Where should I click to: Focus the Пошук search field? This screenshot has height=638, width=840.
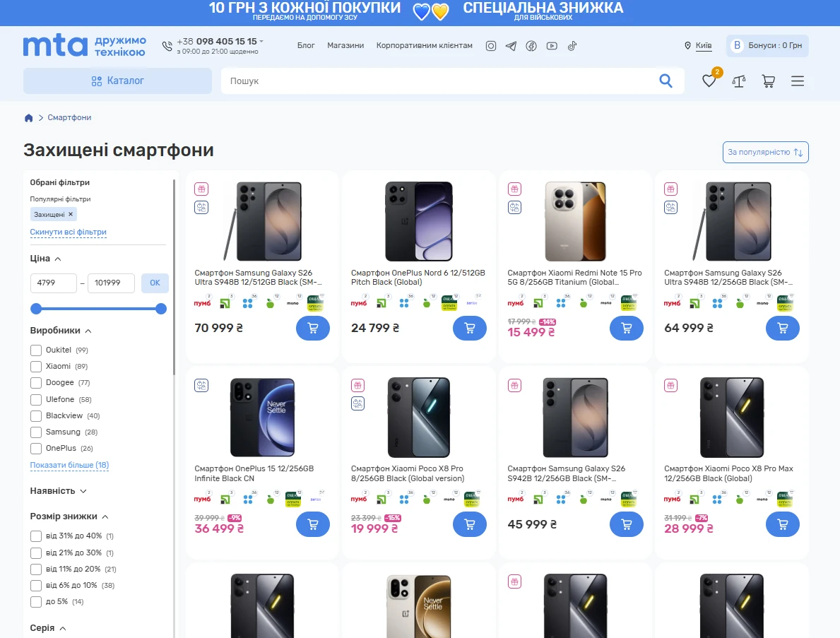439,81
